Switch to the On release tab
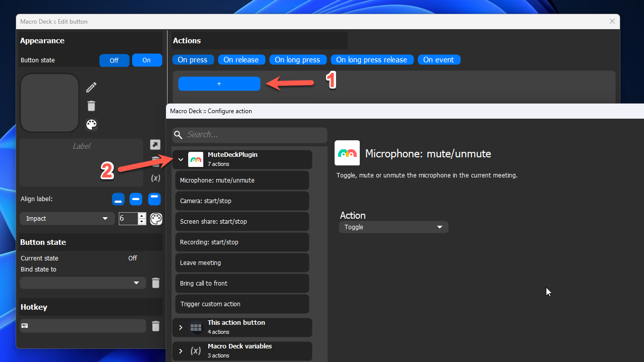Image resolution: width=644 pixels, height=362 pixels. click(x=241, y=60)
